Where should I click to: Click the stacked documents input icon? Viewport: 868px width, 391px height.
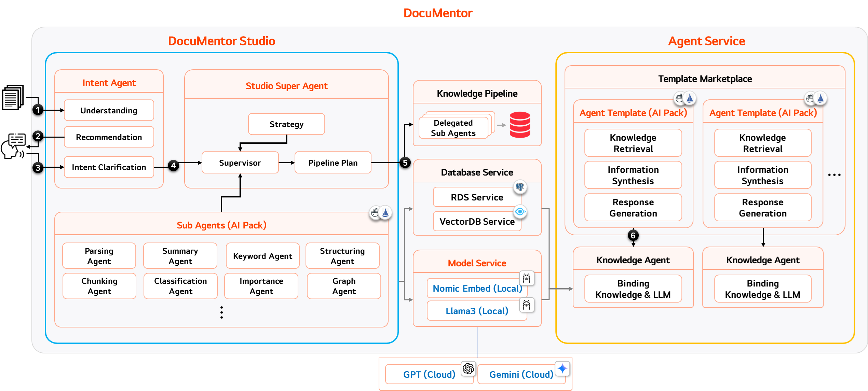(x=13, y=98)
